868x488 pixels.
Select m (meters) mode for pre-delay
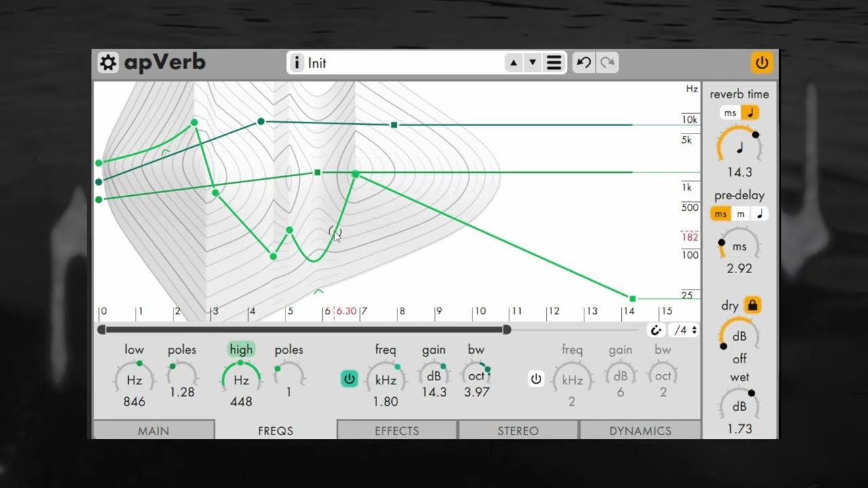(x=741, y=213)
